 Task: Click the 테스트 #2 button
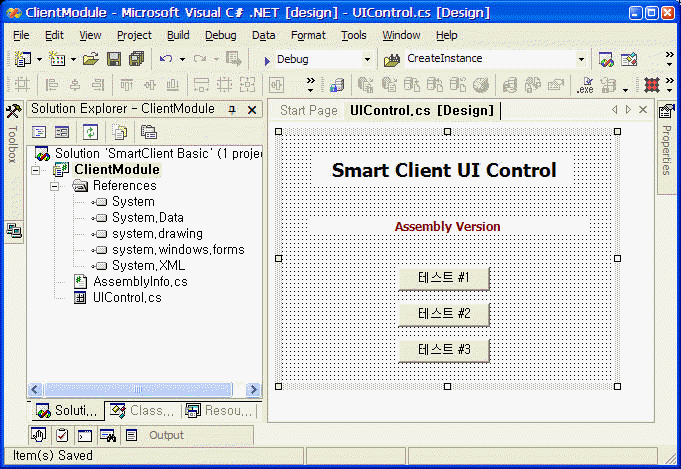[x=444, y=314]
